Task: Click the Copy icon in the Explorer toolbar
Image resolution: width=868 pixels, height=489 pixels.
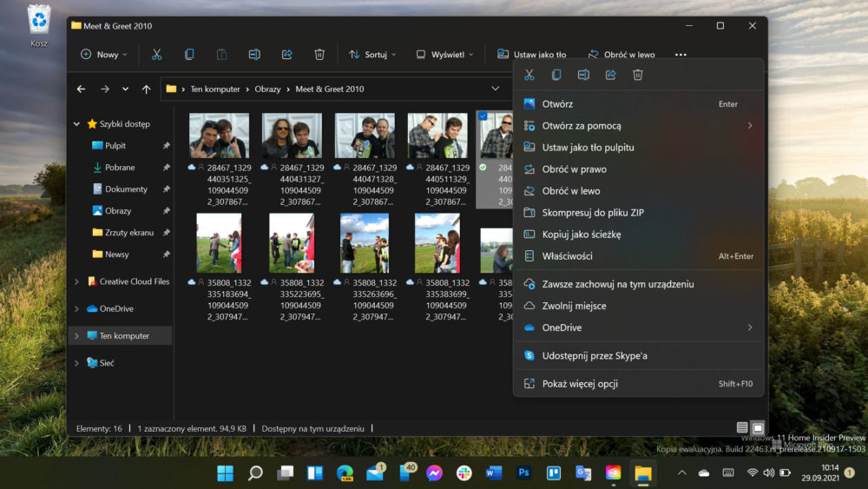Action: point(189,54)
